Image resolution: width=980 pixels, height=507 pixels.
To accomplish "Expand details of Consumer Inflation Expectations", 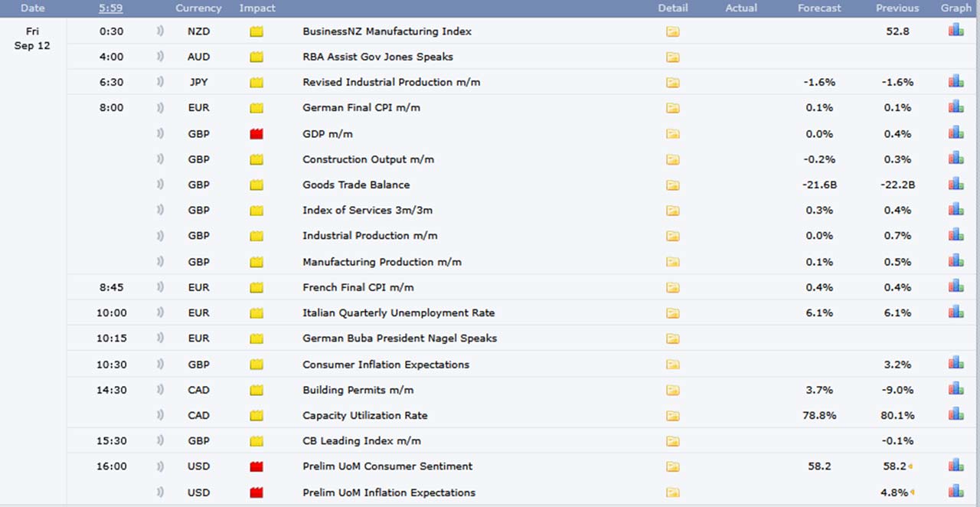I will coord(672,365).
